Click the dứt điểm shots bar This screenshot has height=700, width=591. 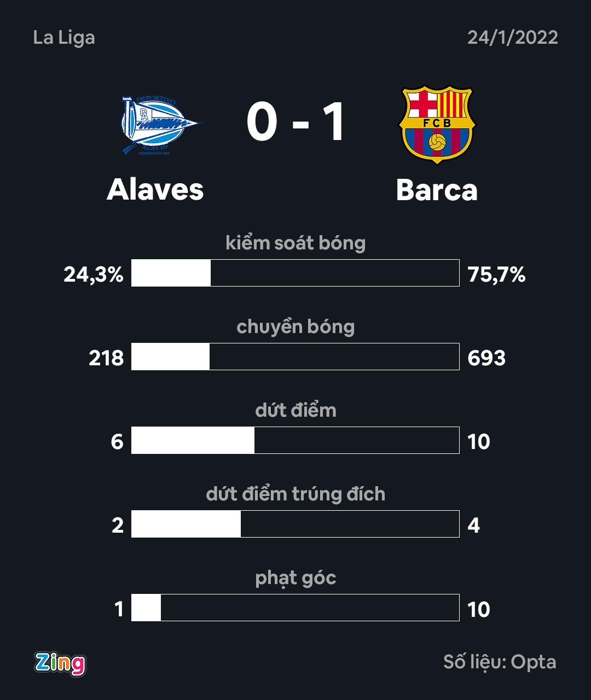[295, 440]
